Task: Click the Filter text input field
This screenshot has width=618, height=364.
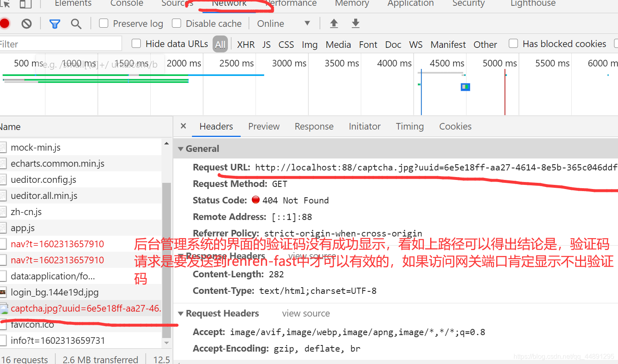Action: (61, 44)
